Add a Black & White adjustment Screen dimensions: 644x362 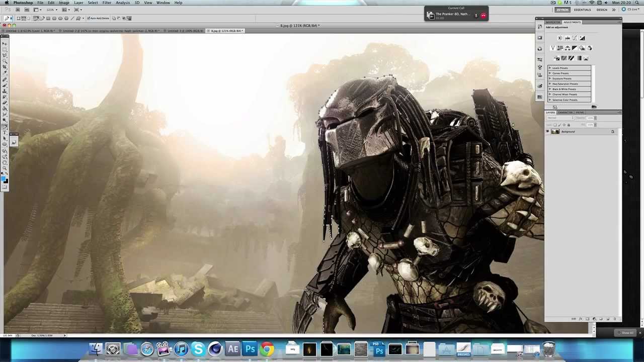pos(575,48)
